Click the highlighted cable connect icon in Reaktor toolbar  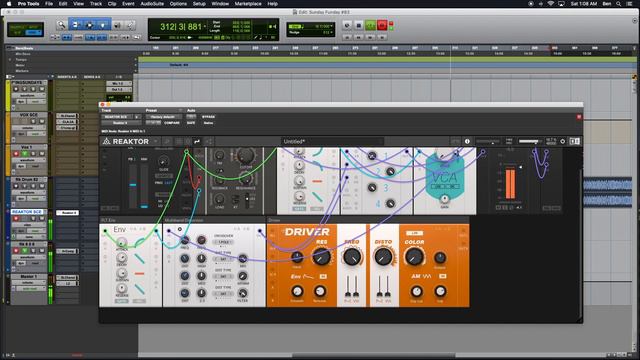pyautogui.click(x=197, y=141)
